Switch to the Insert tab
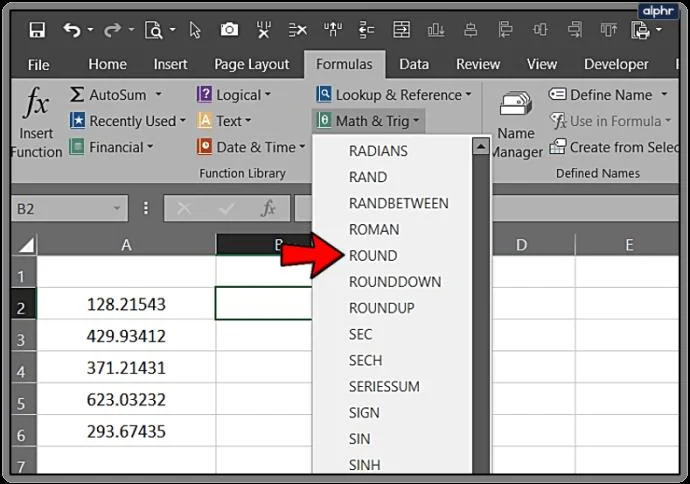The height and width of the screenshot is (484, 690). click(x=170, y=64)
